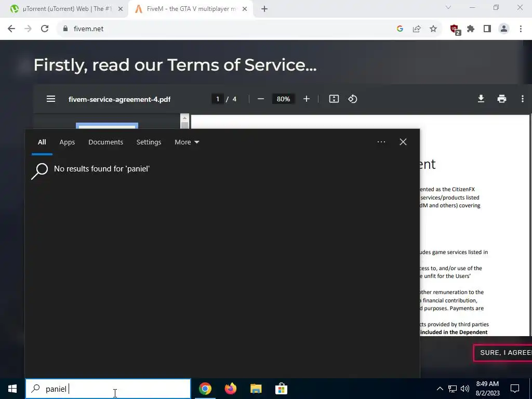
Task: Reload the fivem.net page
Action: point(45,29)
